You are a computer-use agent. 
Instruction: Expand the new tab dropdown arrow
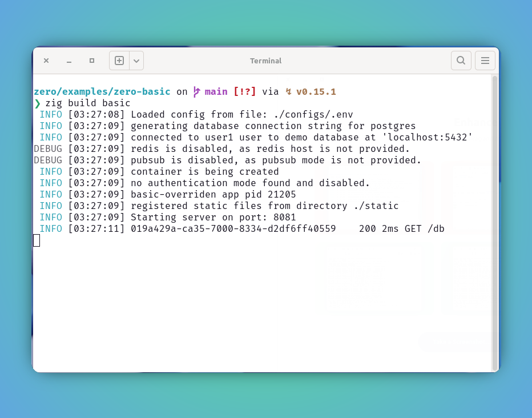(x=136, y=61)
